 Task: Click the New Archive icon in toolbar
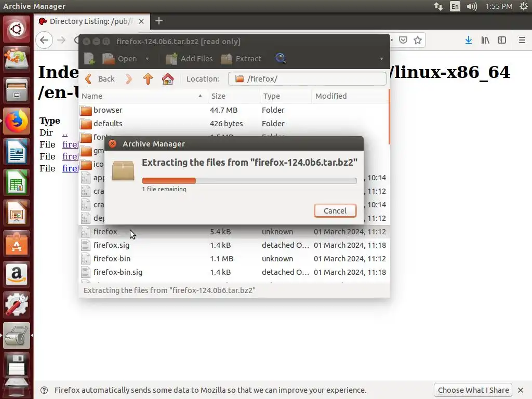point(89,59)
